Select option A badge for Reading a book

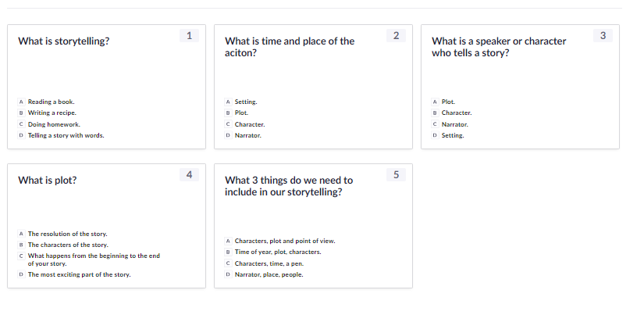pos(21,102)
